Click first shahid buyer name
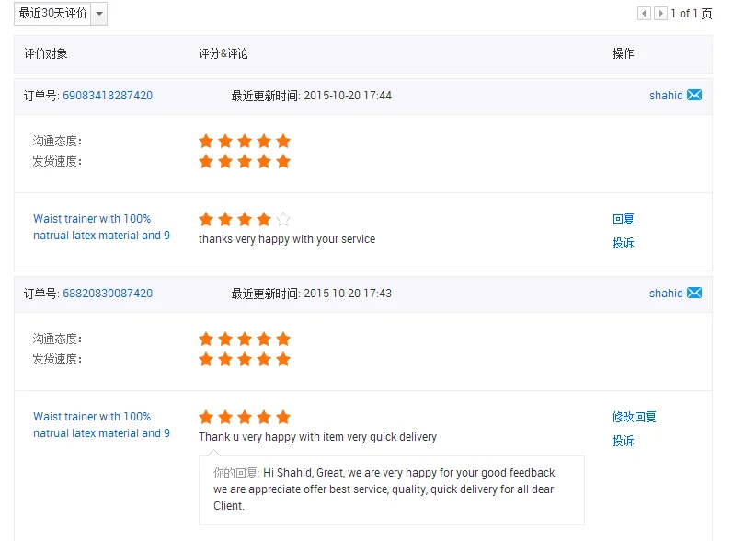Screen dimensions: 756x541 tap(666, 96)
